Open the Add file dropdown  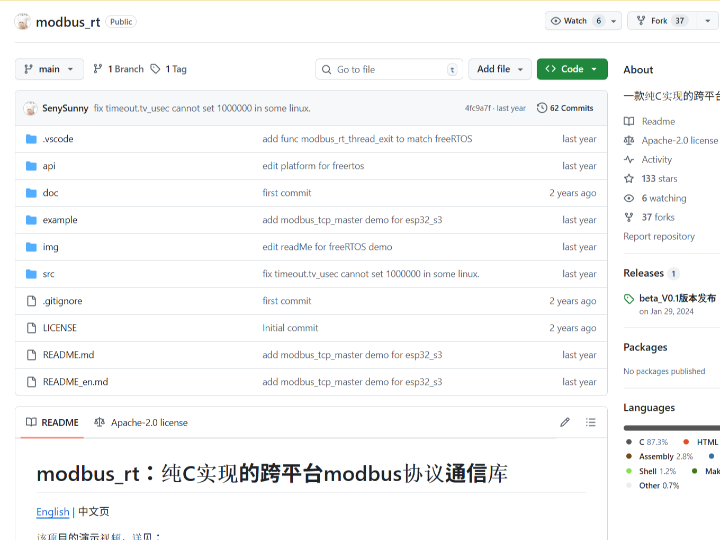(500, 69)
